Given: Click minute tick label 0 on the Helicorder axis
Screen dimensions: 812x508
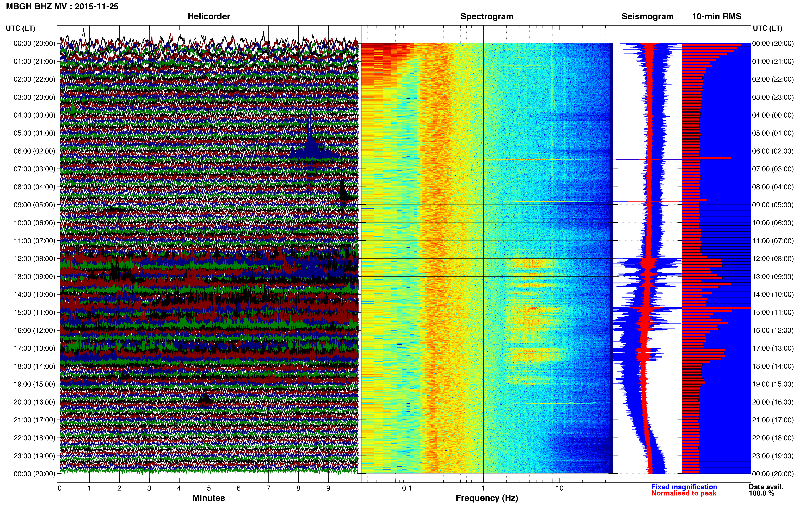Looking at the screenshot, I should [x=59, y=488].
